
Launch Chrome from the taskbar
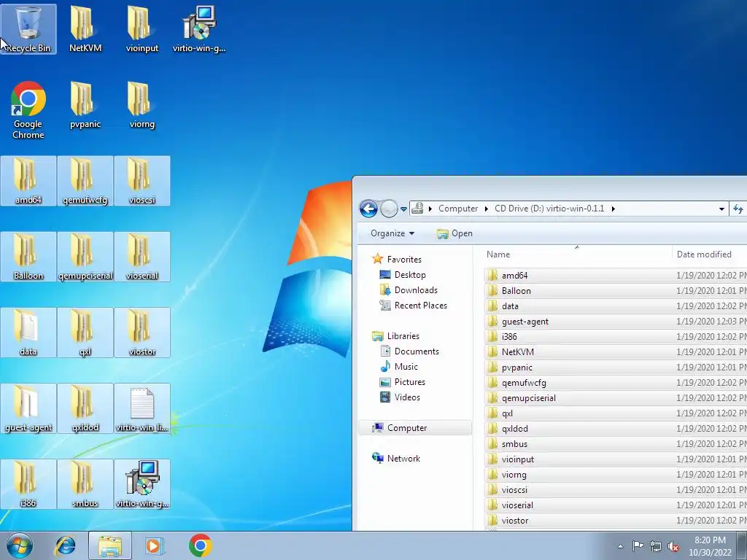click(x=200, y=545)
